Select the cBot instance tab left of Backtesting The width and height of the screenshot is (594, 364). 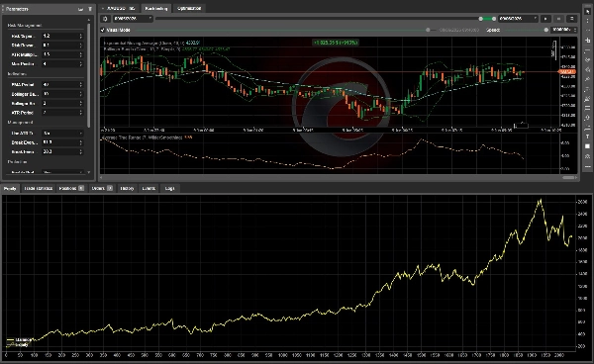click(x=121, y=8)
